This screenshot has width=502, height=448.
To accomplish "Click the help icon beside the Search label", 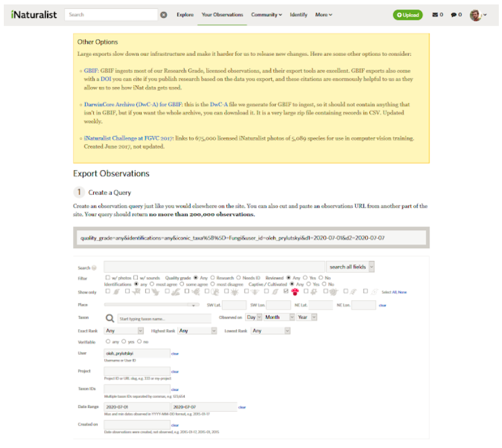I will point(95,268).
